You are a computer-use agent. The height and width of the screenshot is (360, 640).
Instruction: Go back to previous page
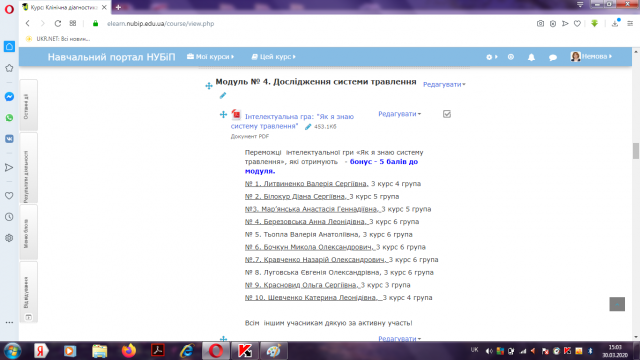pyautogui.click(x=27, y=24)
